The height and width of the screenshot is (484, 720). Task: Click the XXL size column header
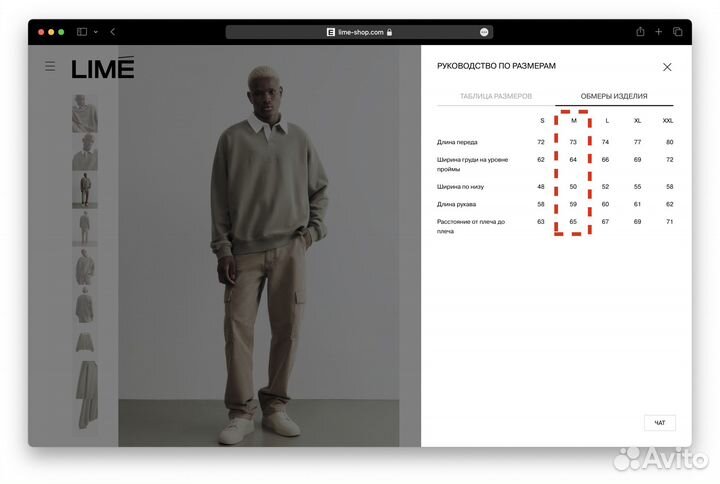[x=669, y=120]
